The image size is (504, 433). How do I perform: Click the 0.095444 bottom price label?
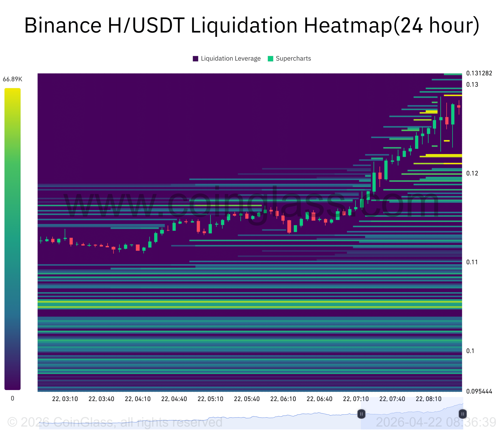pos(479,391)
